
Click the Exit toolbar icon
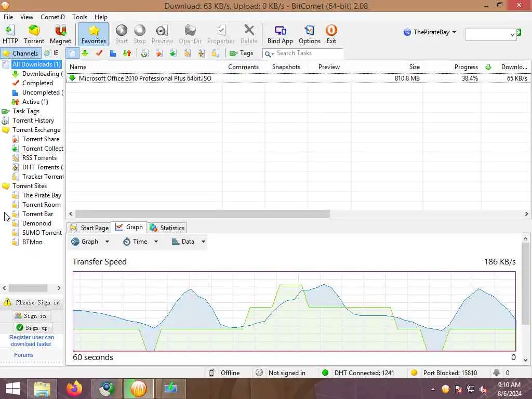[331, 34]
